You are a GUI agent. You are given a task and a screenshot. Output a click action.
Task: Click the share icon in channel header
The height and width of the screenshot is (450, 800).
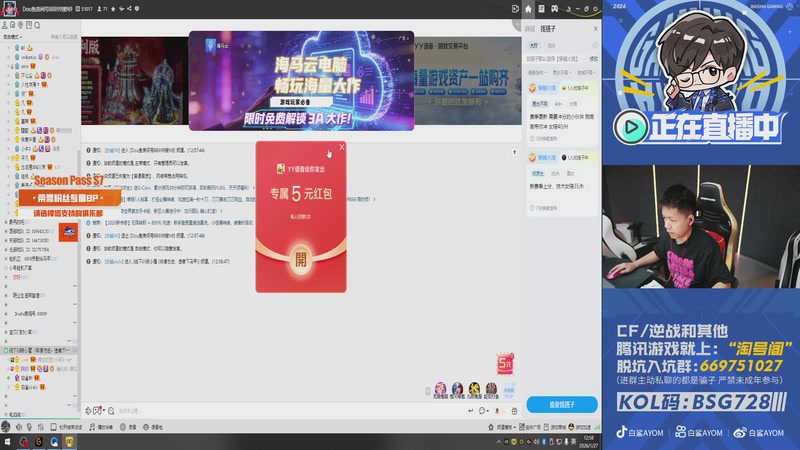pos(129,9)
